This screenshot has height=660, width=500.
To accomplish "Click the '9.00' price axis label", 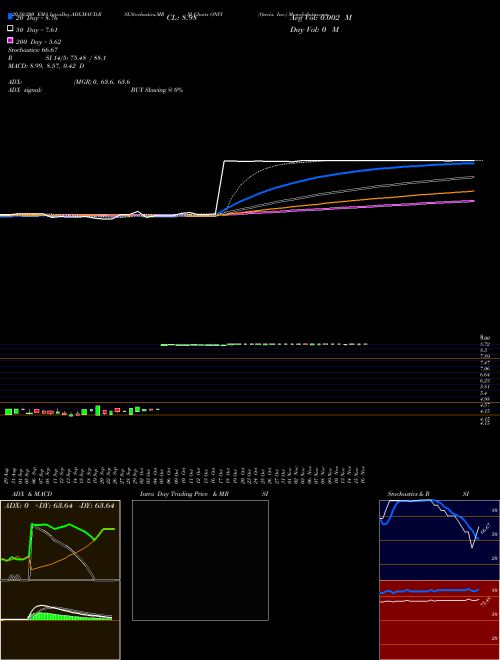I will coord(485,338).
